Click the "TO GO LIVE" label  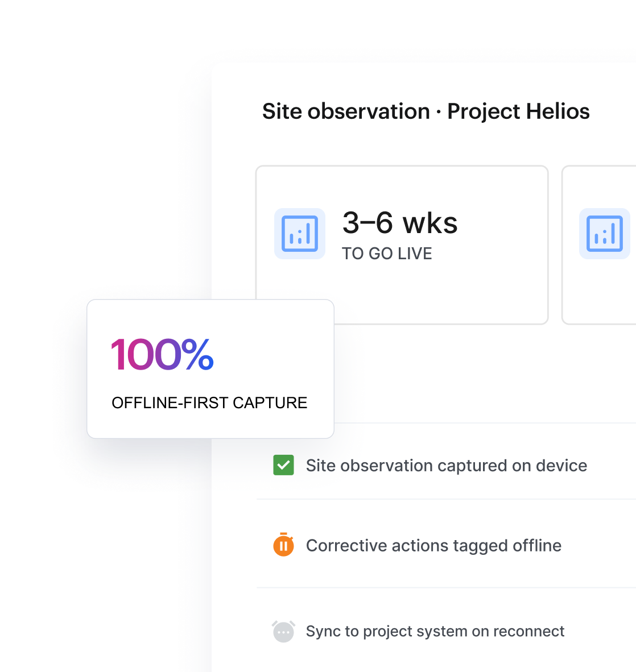pyautogui.click(x=387, y=254)
